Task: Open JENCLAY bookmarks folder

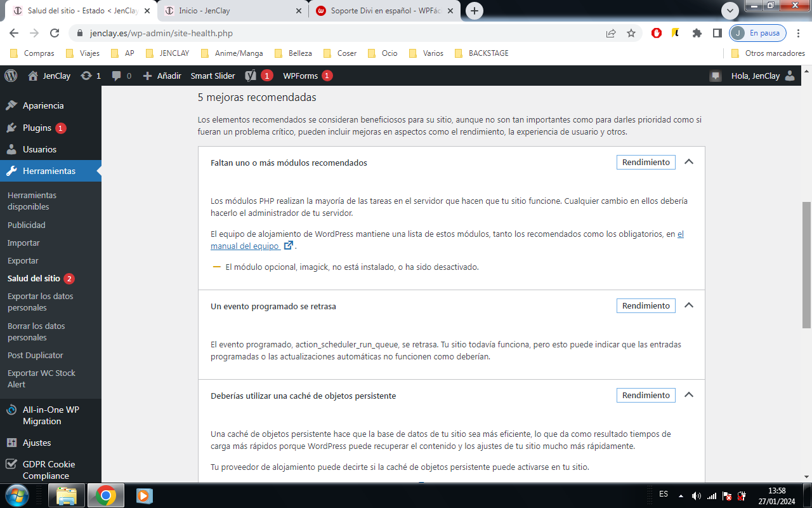Action: tap(167, 53)
